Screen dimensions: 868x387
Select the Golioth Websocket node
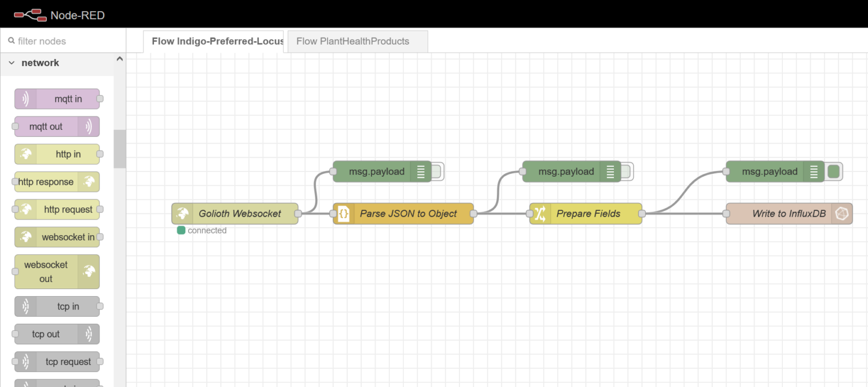coord(234,214)
